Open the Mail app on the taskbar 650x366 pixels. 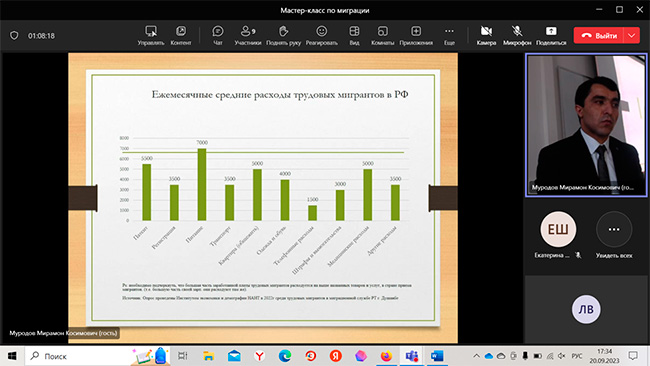pos(234,356)
